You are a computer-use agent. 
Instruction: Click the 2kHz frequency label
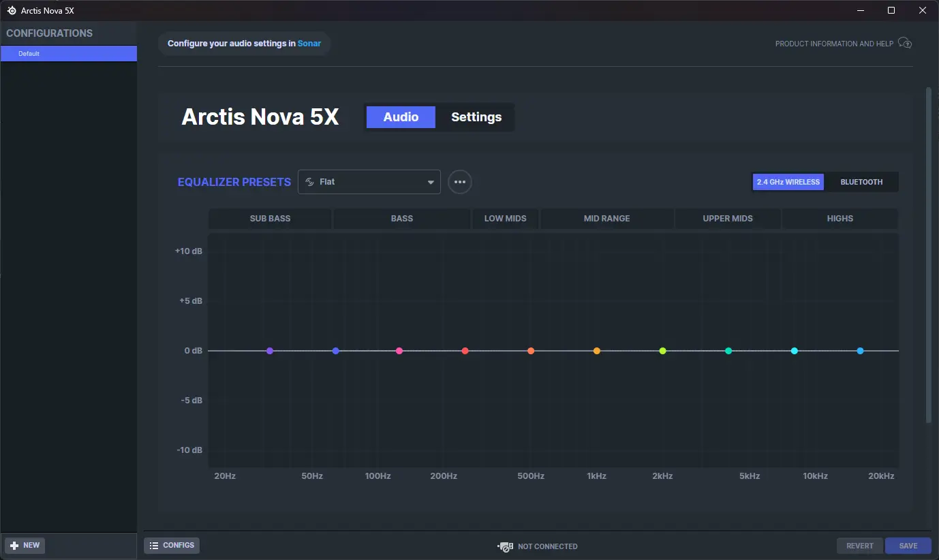662,476
